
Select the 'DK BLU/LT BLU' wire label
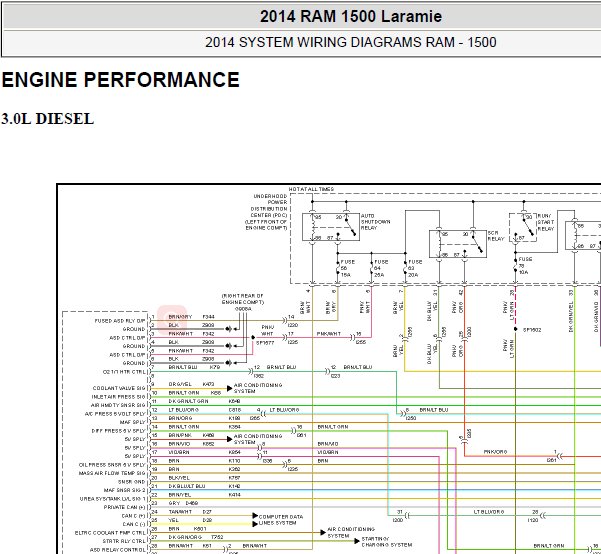187,487
